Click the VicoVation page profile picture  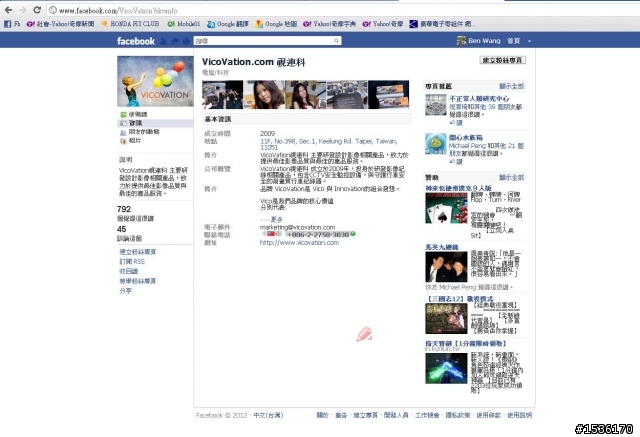(155, 81)
